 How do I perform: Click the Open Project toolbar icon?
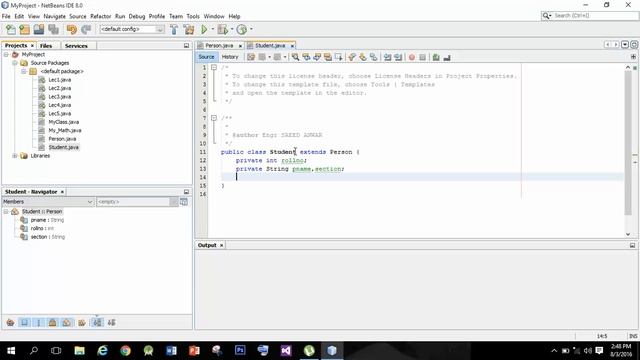(x=39, y=29)
